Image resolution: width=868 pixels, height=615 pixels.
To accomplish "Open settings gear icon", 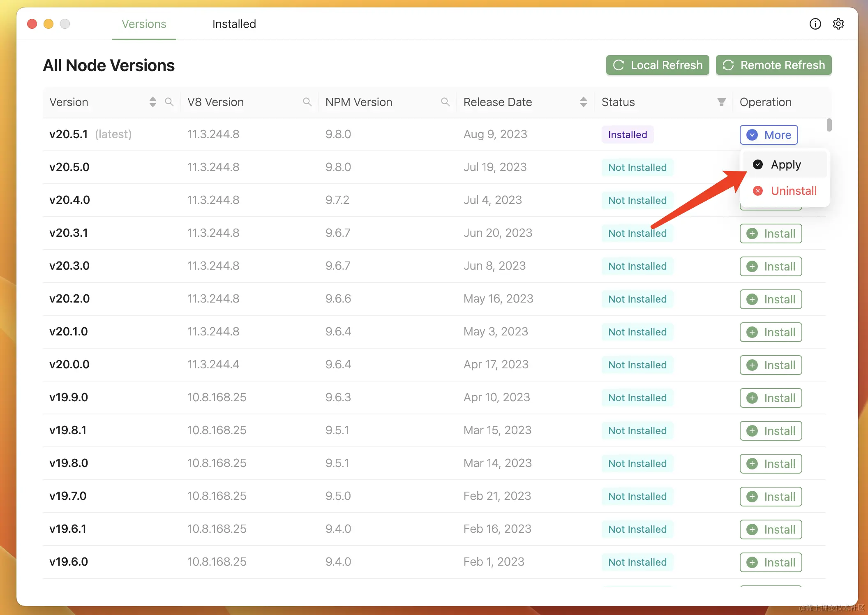I will tap(838, 24).
